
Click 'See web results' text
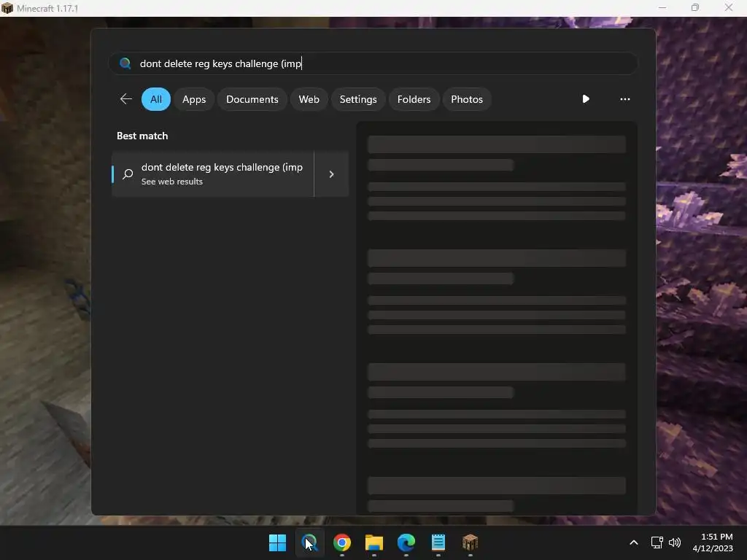(172, 182)
